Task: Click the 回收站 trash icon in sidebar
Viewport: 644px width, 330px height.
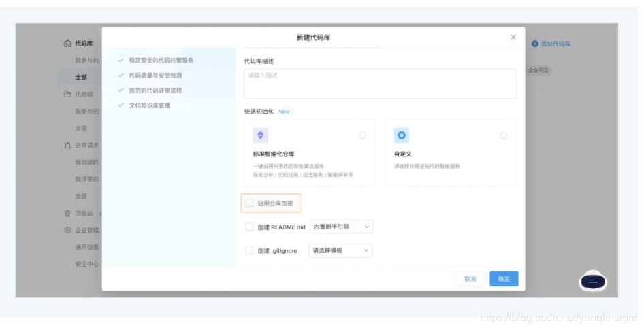Action: pyautogui.click(x=67, y=213)
